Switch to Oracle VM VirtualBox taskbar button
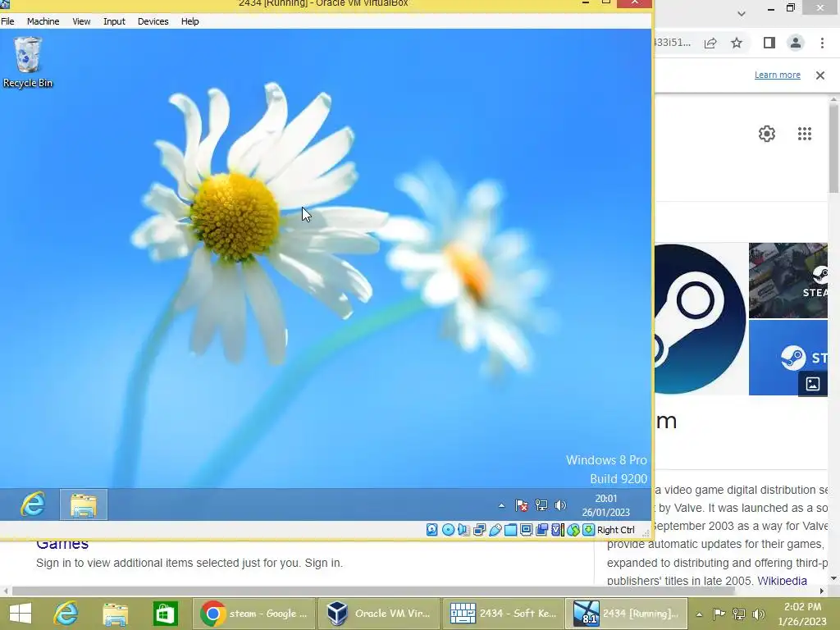840x630 pixels. pos(379,614)
